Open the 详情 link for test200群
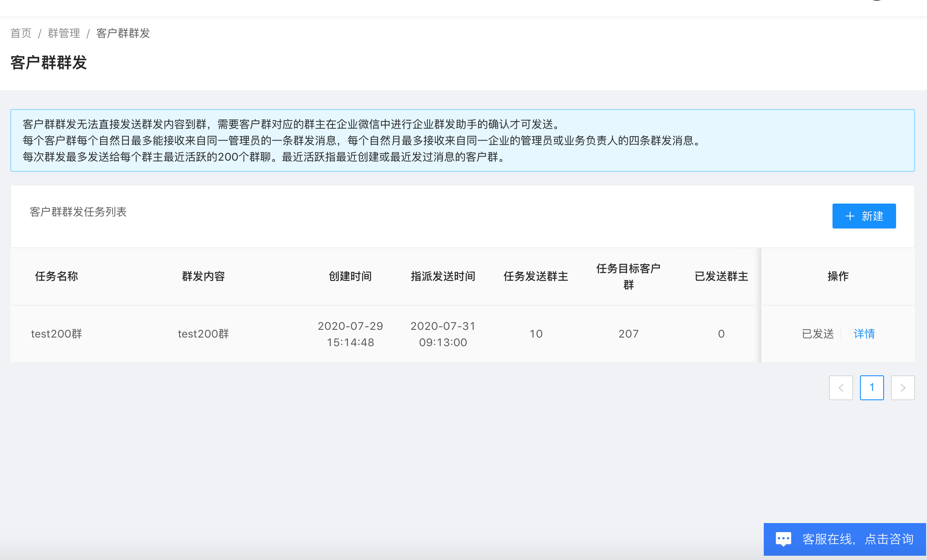Viewport: 927px width, 560px height. click(864, 334)
